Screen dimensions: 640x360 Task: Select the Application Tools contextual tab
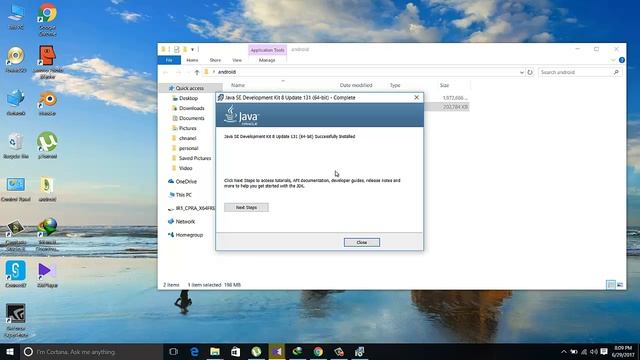(267, 50)
